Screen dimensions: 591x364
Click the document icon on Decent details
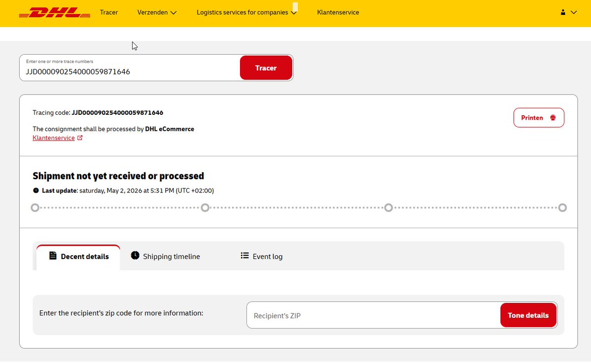[x=53, y=256]
